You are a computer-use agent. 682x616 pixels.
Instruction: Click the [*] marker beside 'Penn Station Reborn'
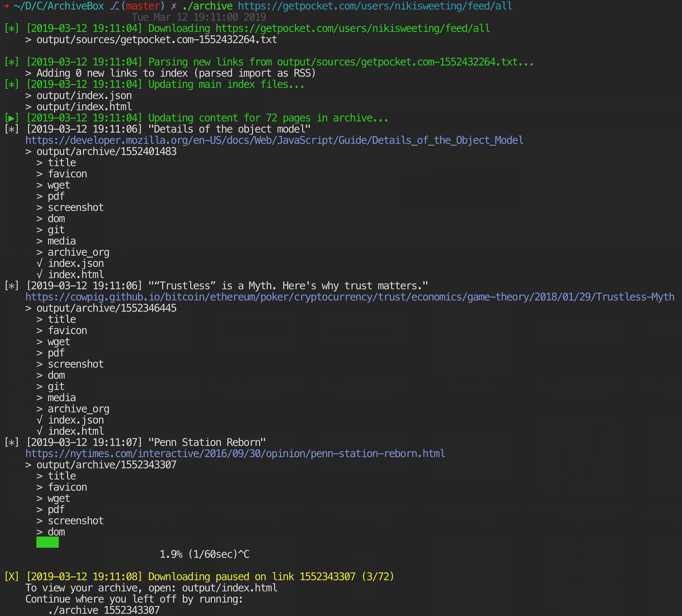click(11, 443)
